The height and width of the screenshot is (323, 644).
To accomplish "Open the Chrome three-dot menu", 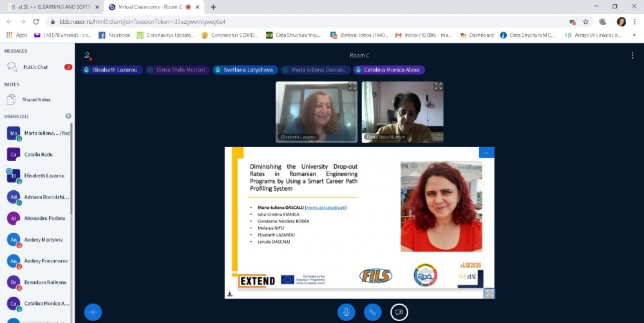I will [x=634, y=21].
